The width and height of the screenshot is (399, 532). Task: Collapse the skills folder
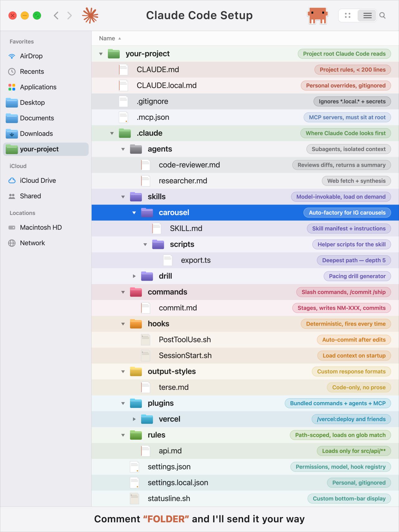(x=123, y=197)
